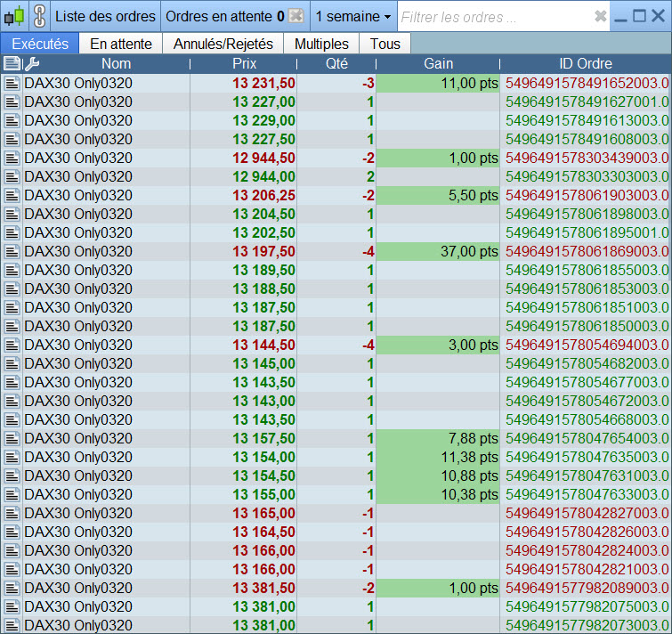672x634 pixels.
Task: Select order ID 5496491577982089003.0
Action: (x=587, y=588)
